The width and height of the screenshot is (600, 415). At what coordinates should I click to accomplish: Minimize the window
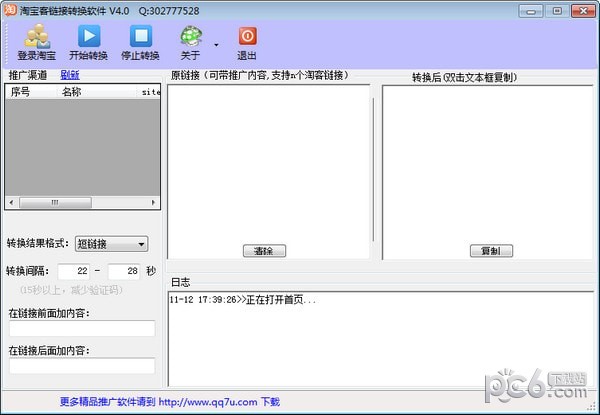pos(531,11)
